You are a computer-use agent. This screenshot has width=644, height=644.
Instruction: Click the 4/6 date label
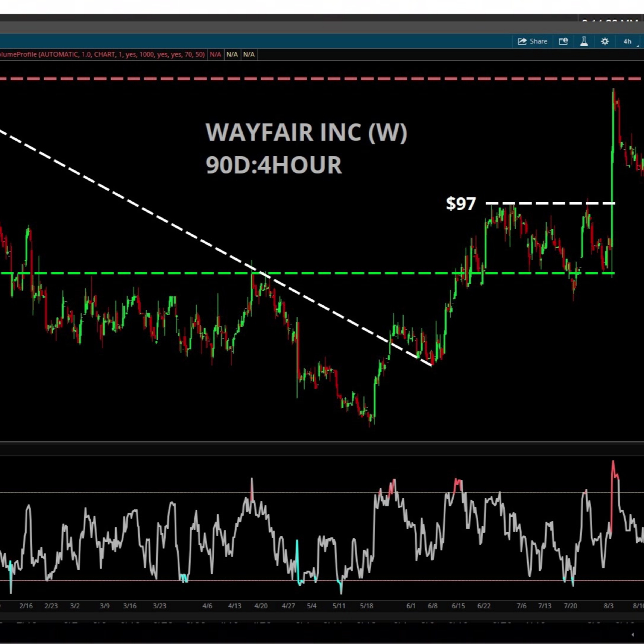(207, 606)
